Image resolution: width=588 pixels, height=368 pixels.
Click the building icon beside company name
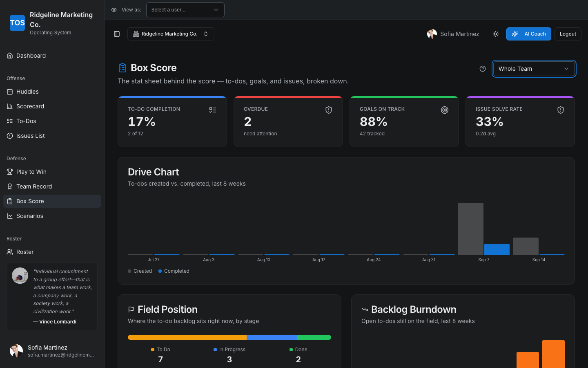(x=136, y=34)
